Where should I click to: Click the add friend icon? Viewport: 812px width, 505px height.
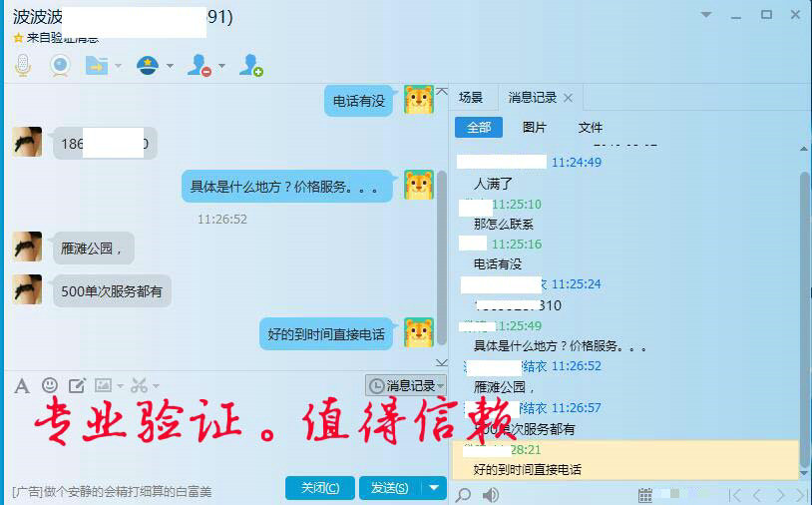(x=249, y=66)
